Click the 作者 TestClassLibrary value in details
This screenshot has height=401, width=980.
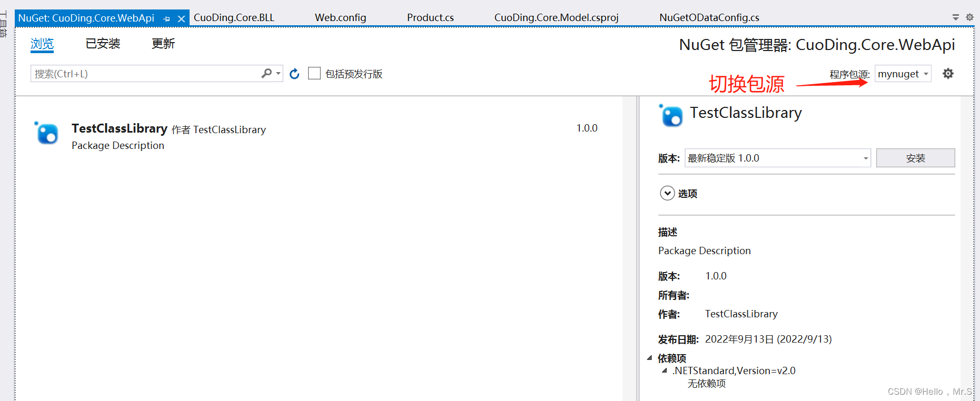coord(741,314)
